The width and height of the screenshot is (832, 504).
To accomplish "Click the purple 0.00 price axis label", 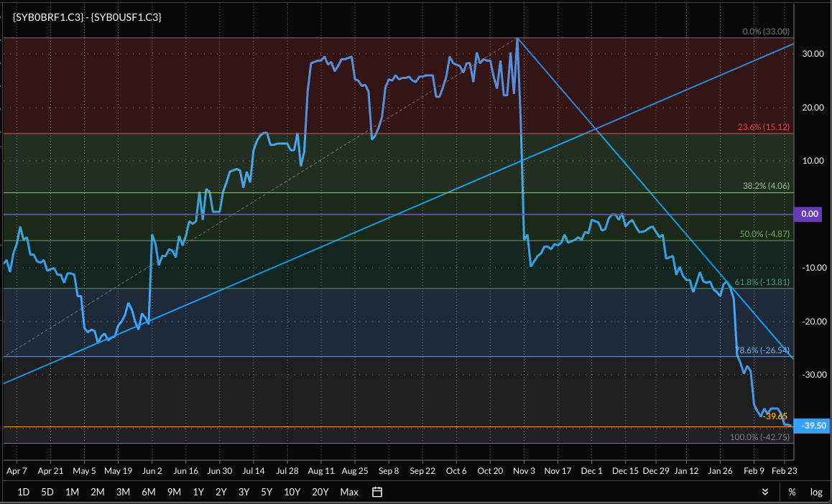I will click(810, 214).
